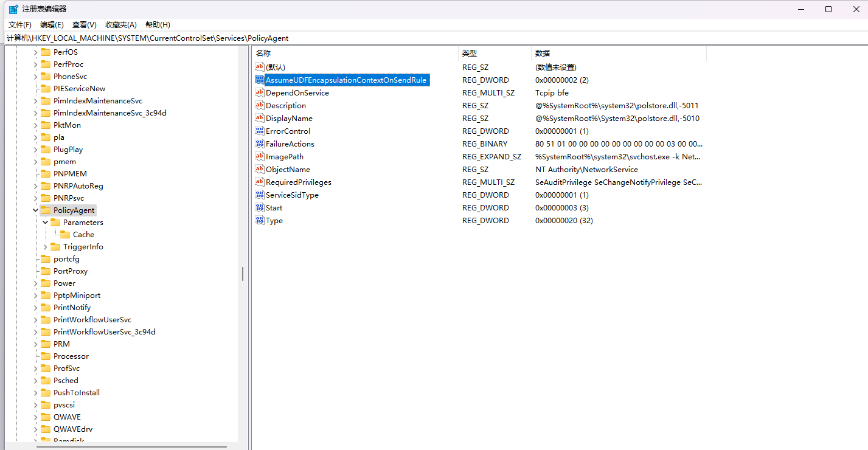
Task: Collapse the PolicyAgent tree node
Action: [x=35, y=210]
